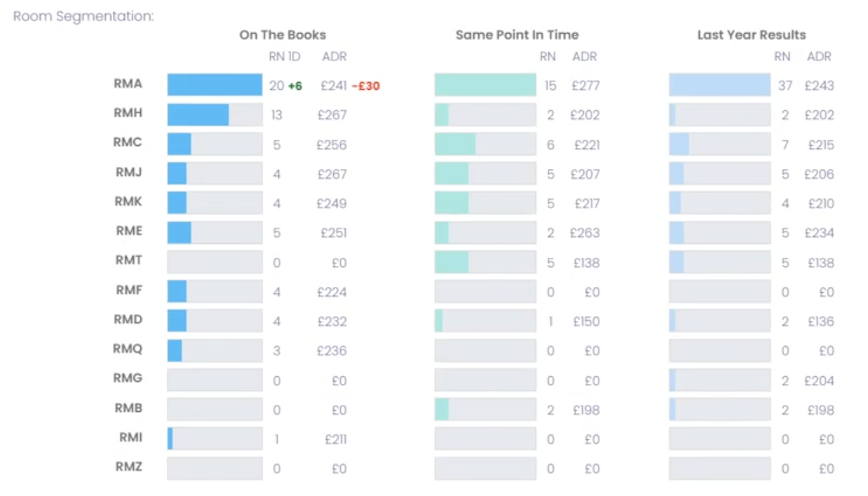Click the red -£30 ADR change indicator
This screenshot has width=868, height=496.
pos(365,86)
